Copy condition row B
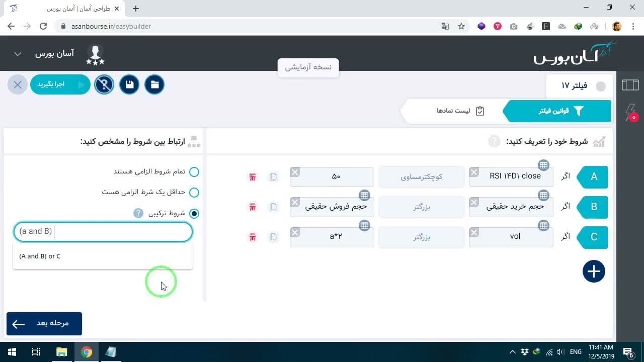644x362 pixels. point(273,207)
